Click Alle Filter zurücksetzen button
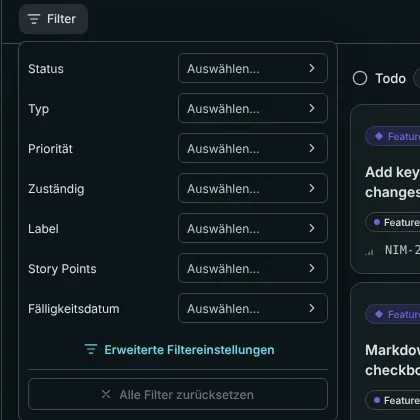The image size is (420, 420). point(178,394)
